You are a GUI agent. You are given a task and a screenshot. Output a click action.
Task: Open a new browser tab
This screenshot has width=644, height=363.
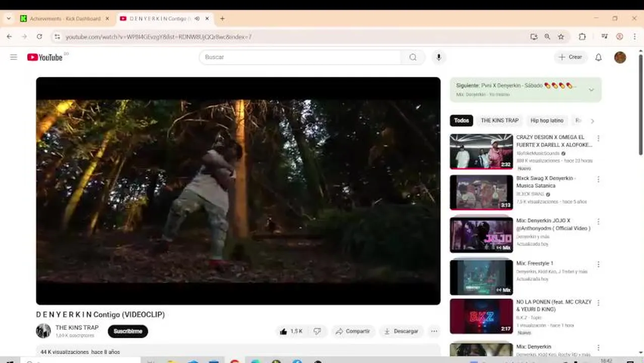click(222, 19)
